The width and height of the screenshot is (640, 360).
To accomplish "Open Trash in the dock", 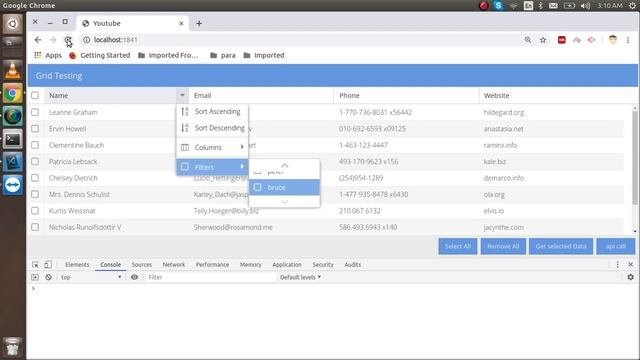I will (13, 346).
